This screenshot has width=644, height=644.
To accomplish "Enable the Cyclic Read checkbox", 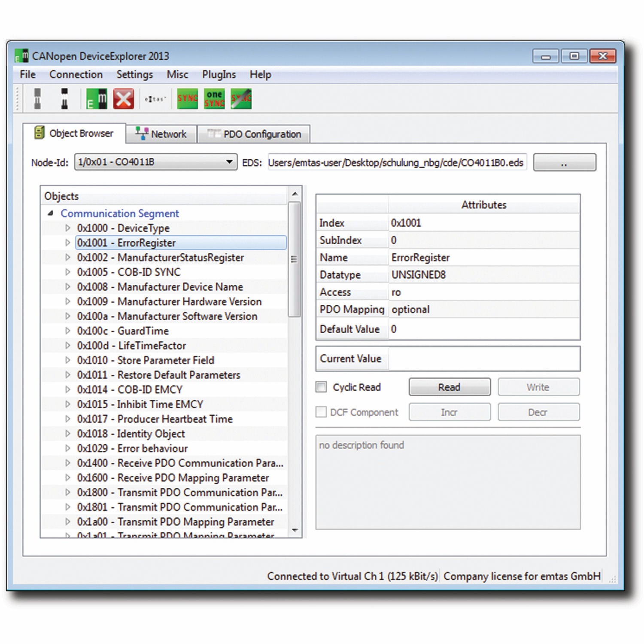I will (320, 387).
